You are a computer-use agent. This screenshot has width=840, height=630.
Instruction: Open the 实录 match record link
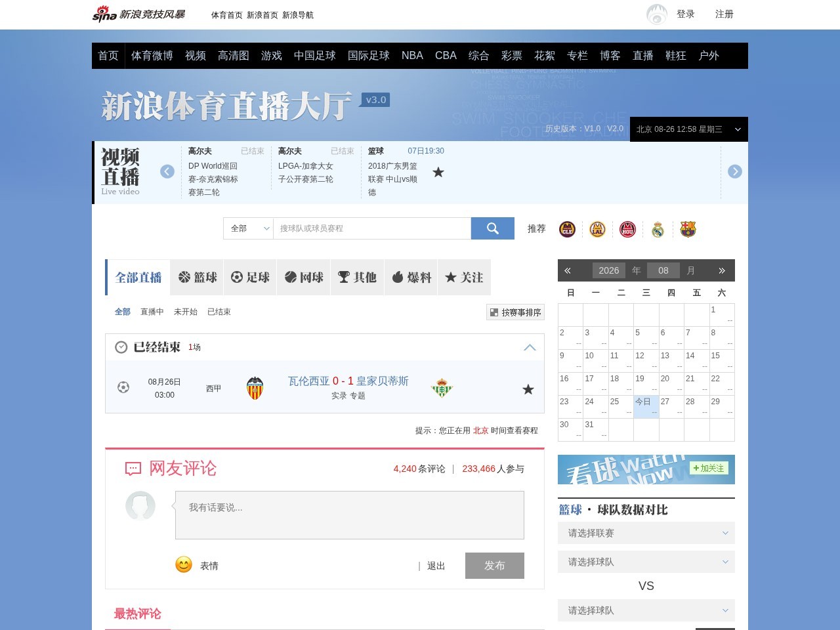pos(339,396)
